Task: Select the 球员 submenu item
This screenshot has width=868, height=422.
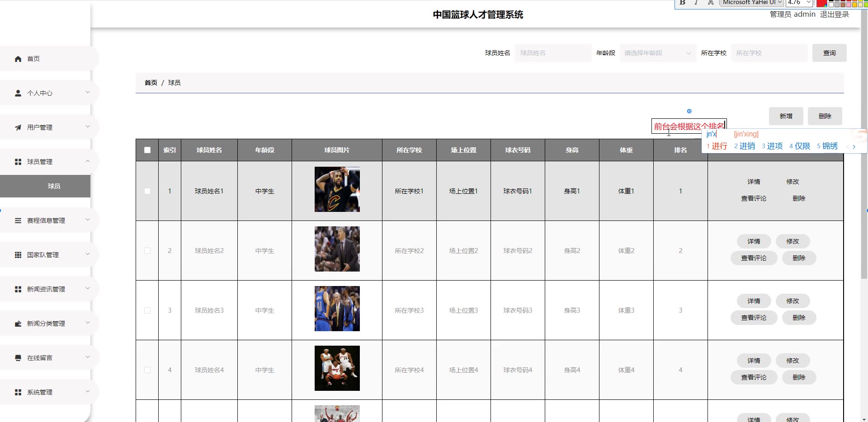Action: pyautogui.click(x=45, y=186)
